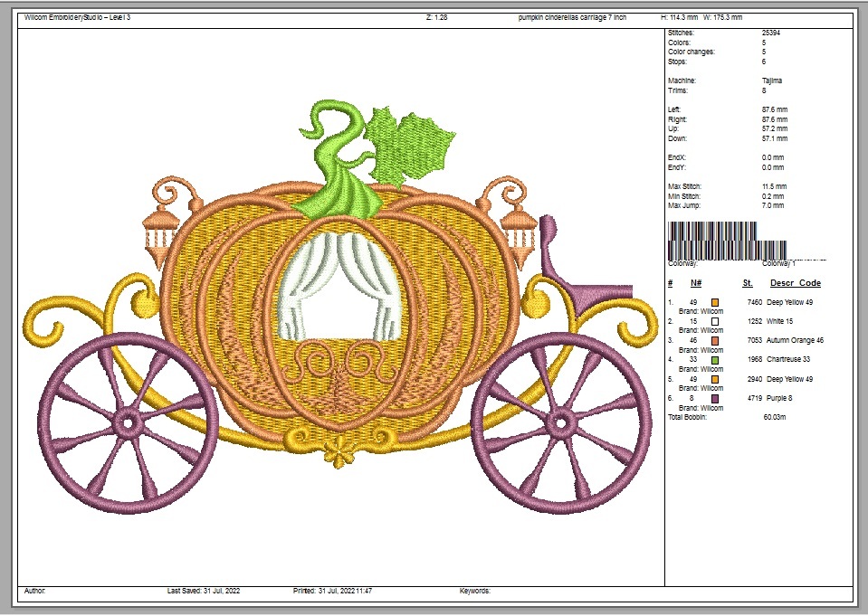Select the Max Jump value '7.0 mm'
868x616 pixels.
pos(773,206)
